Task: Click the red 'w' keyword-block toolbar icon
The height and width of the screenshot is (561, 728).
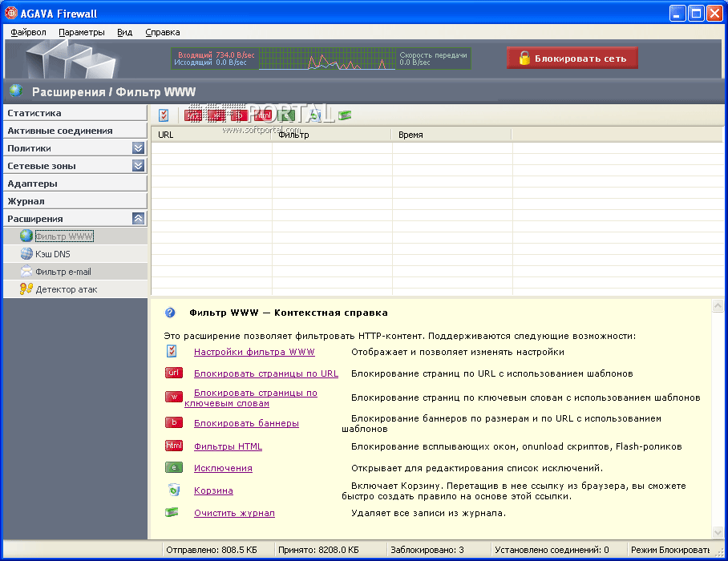Action: pos(216,115)
